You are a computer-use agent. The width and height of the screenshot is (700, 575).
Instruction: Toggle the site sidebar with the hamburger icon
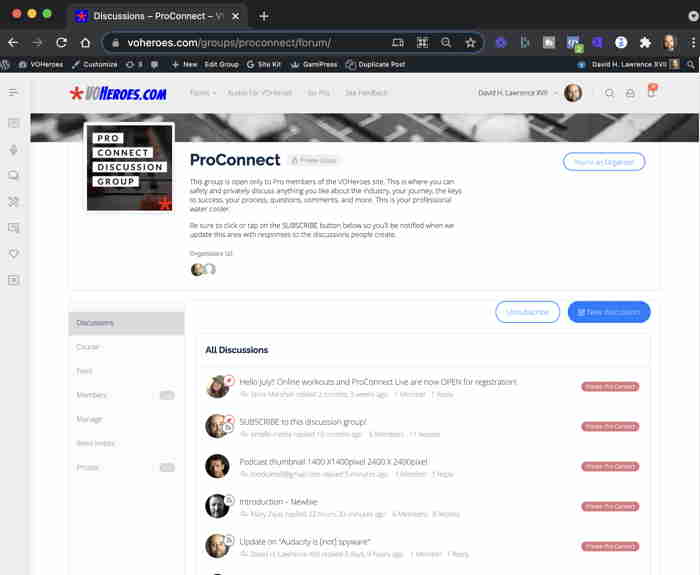pos(13,92)
